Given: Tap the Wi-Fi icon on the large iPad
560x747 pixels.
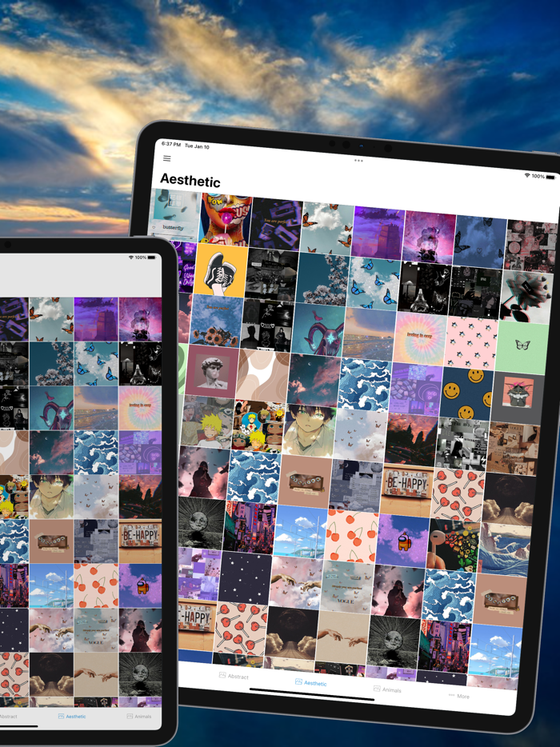Looking at the screenshot, I should (527, 175).
